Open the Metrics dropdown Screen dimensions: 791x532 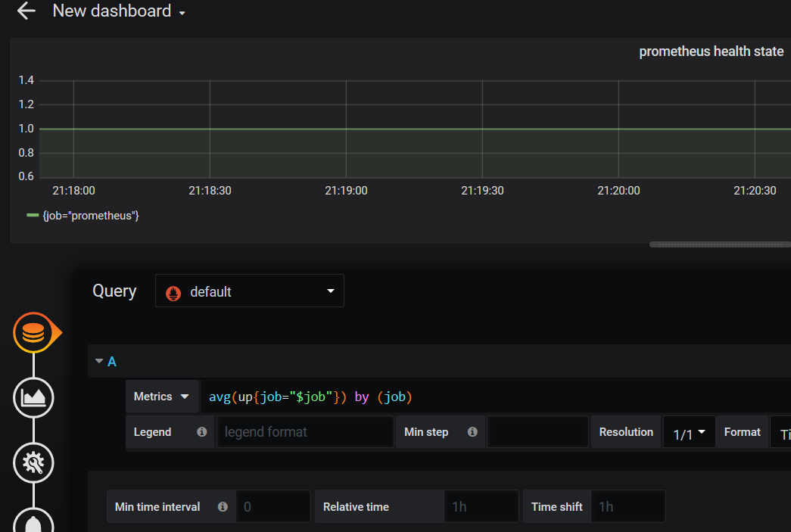click(161, 397)
